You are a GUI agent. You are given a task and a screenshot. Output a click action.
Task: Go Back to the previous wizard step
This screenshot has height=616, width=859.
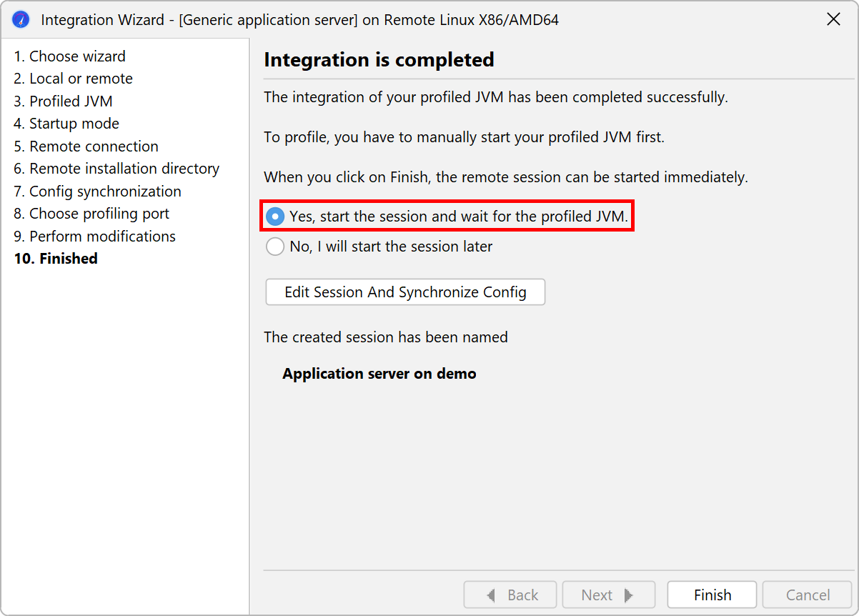coord(512,595)
